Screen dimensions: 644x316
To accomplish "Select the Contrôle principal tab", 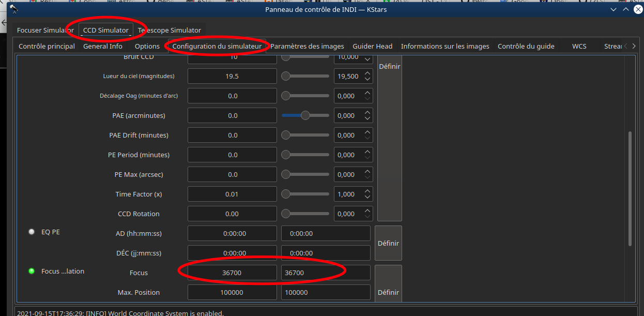I will pyautogui.click(x=47, y=46).
